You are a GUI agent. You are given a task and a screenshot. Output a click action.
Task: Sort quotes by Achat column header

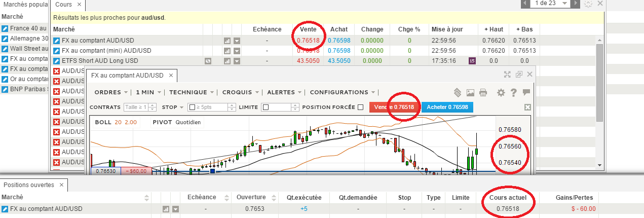pos(339,29)
